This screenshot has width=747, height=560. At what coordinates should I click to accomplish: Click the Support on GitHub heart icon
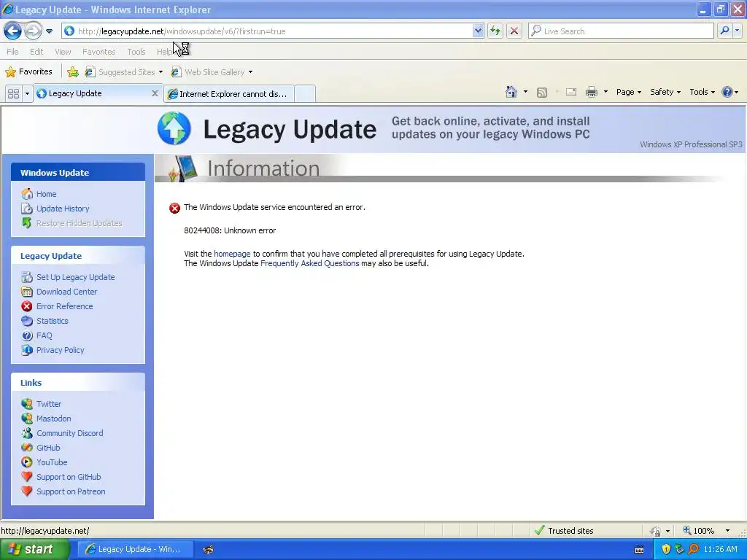(x=27, y=477)
